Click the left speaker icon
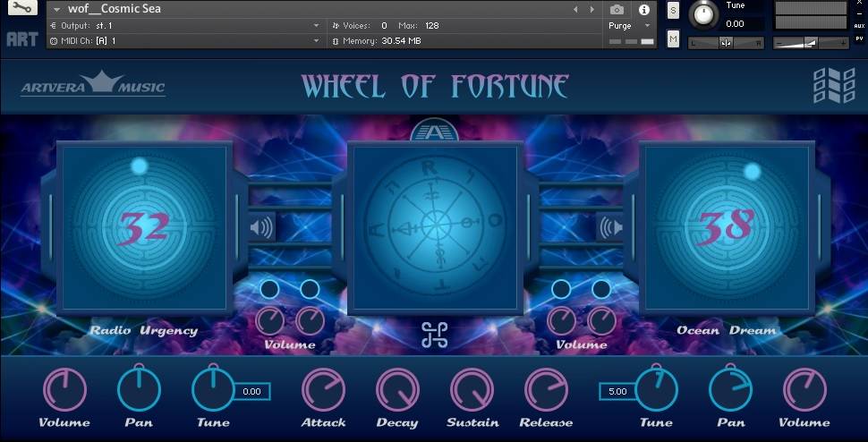The width and height of the screenshot is (868, 442). click(262, 227)
